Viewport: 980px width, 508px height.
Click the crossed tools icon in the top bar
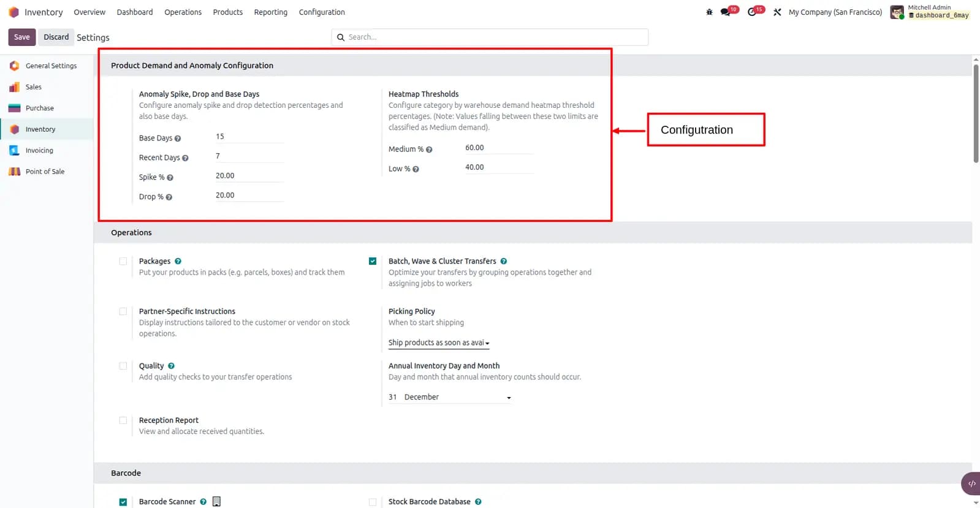point(777,12)
